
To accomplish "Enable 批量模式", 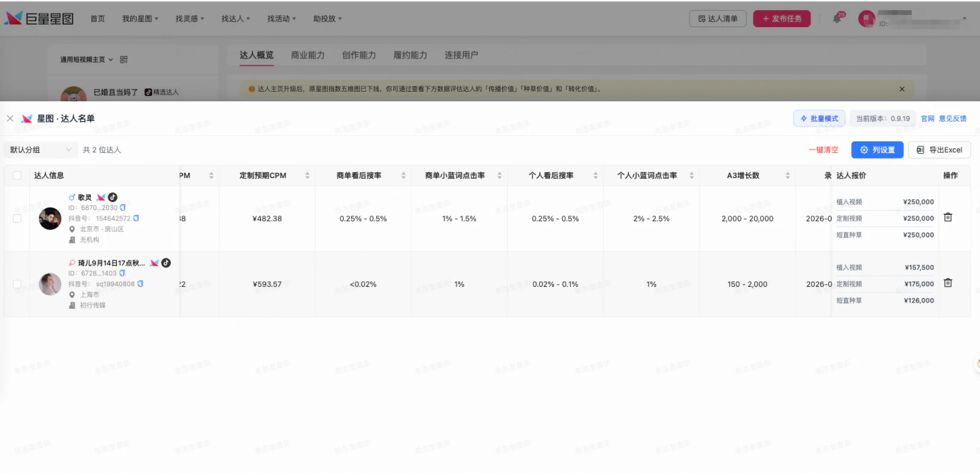I will [x=819, y=118].
